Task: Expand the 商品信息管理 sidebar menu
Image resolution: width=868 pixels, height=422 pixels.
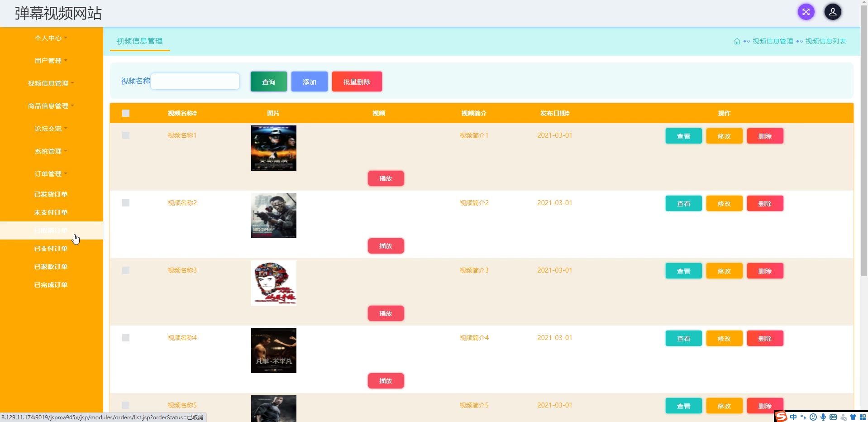Action: coord(51,106)
